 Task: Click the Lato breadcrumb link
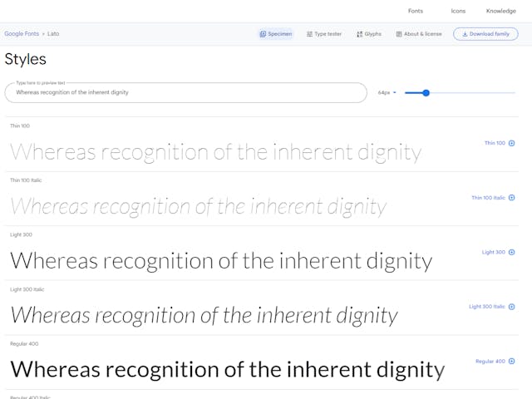pyautogui.click(x=53, y=33)
